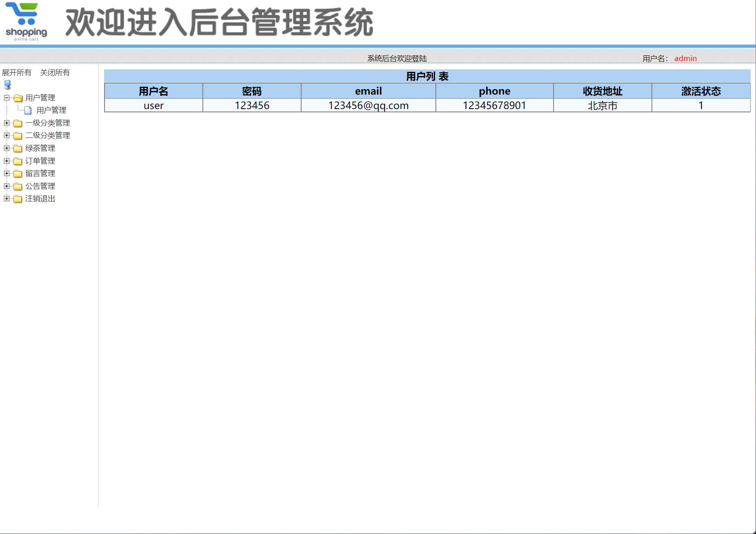Expand the 订单管理 tree node
Screen dimensions: 756x534
click(x=6, y=161)
